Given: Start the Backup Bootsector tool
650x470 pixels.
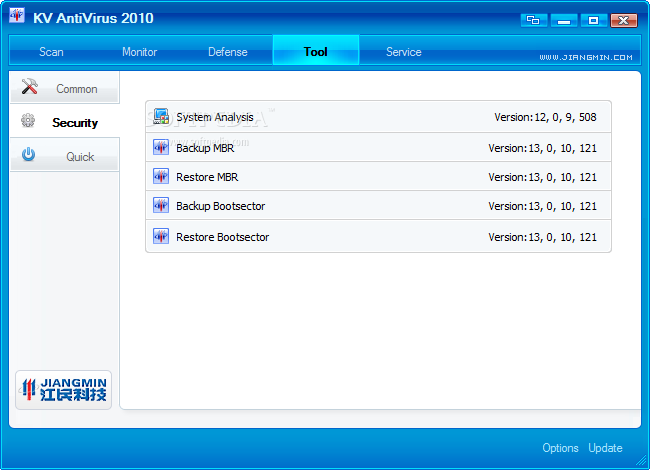Looking at the screenshot, I should [378, 206].
